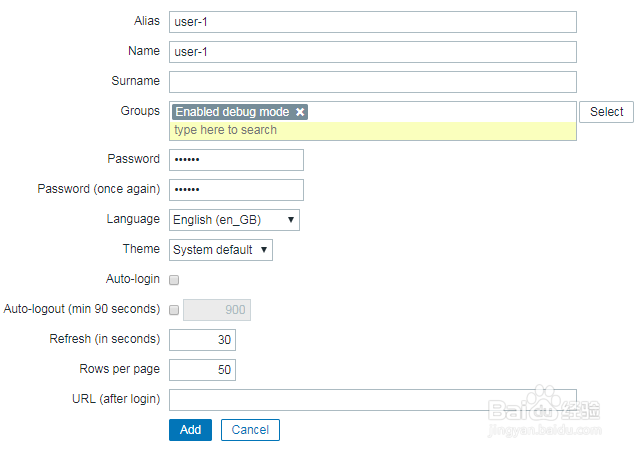The height and width of the screenshot is (453, 636).
Task: Click the Cancel button
Action: 250,430
